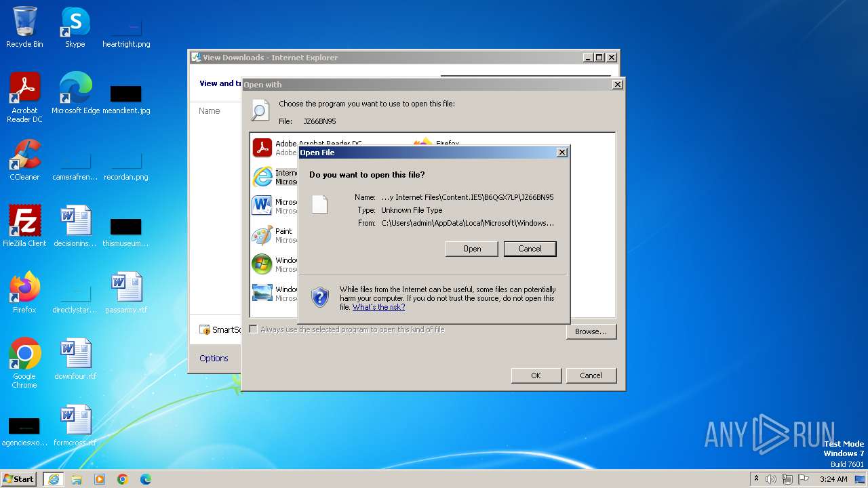Click network icon in system tray

click(x=787, y=479)
